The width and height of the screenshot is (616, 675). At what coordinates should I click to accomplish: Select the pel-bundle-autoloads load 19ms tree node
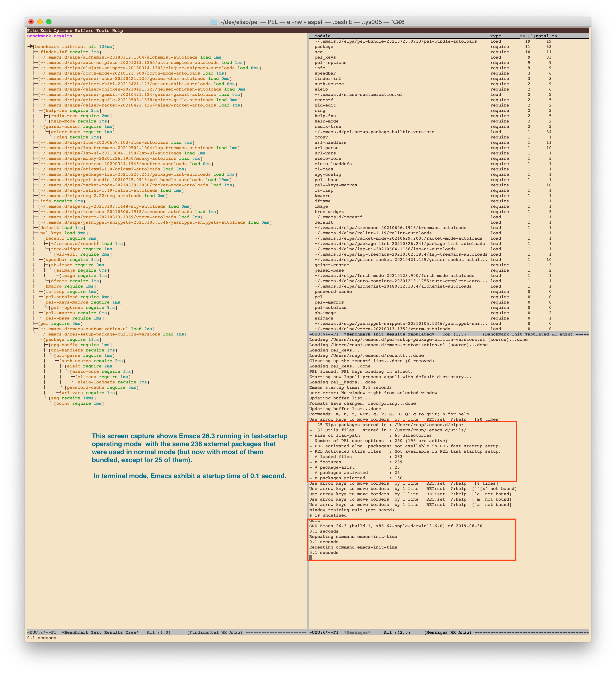(135, 180)
